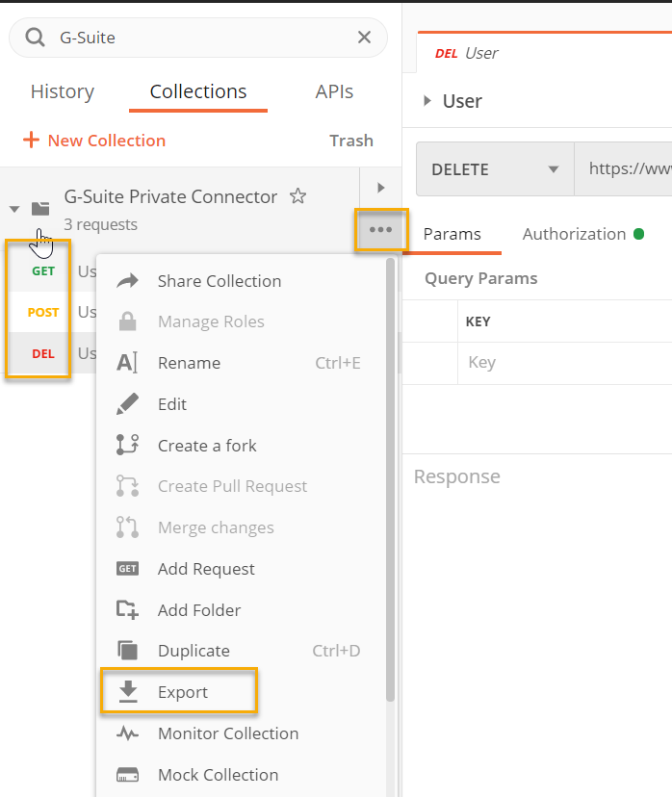Click the collection folder icon
Viewport: 672px width, 797px height.
tap(40, 209)
